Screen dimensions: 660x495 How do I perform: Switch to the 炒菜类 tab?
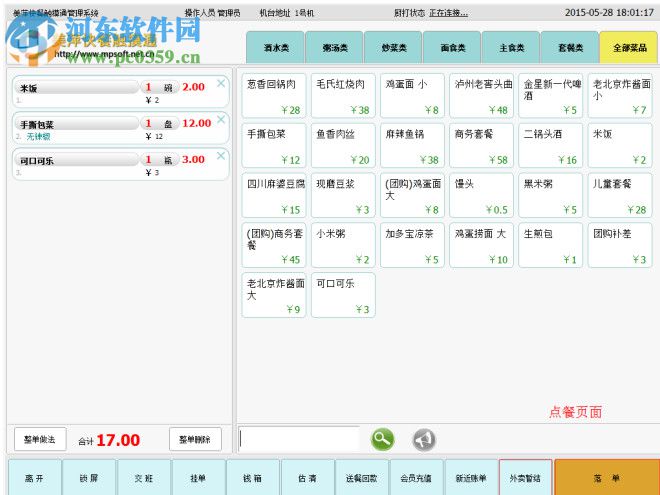(393, 48)
